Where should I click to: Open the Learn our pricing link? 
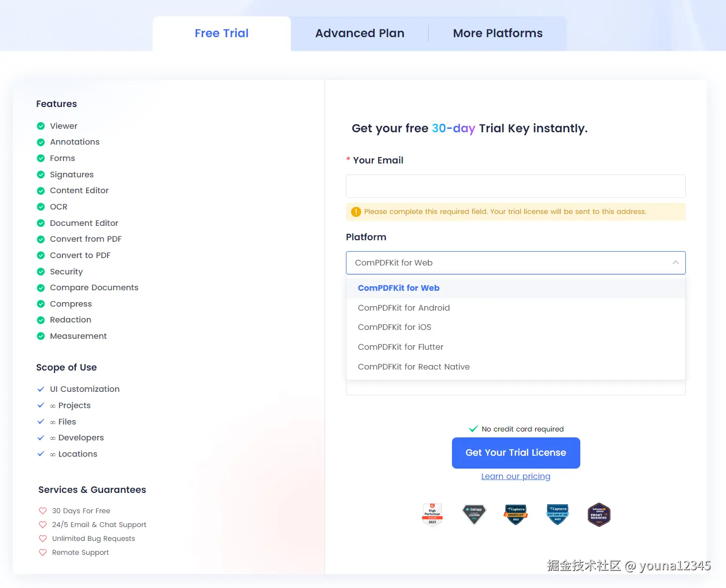tap(515, 476)
